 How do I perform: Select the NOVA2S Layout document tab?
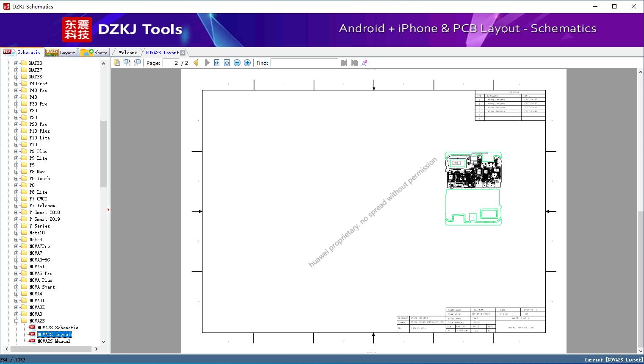pyautogui.click(x=162, y=53)
